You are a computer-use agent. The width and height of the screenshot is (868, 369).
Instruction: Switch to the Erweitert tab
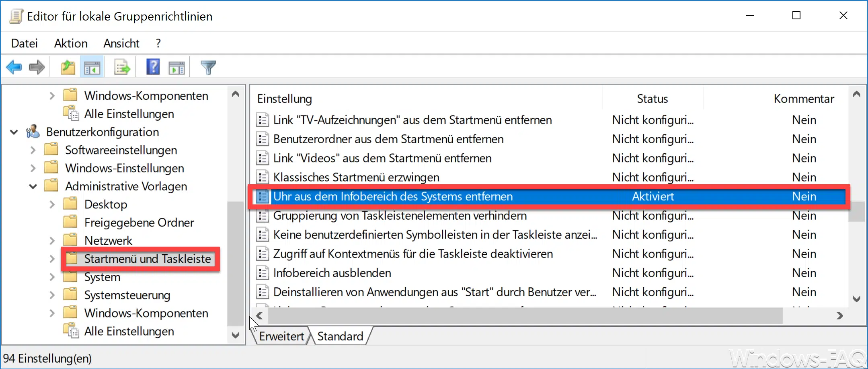(x=281, y=336)
